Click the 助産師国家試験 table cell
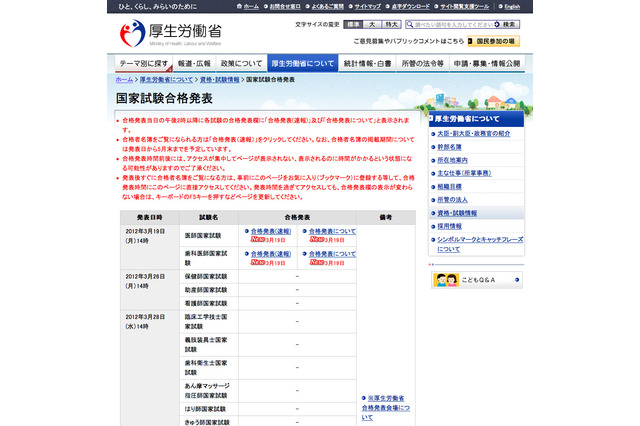The image size is (640, 426). [x=209, y=290]
